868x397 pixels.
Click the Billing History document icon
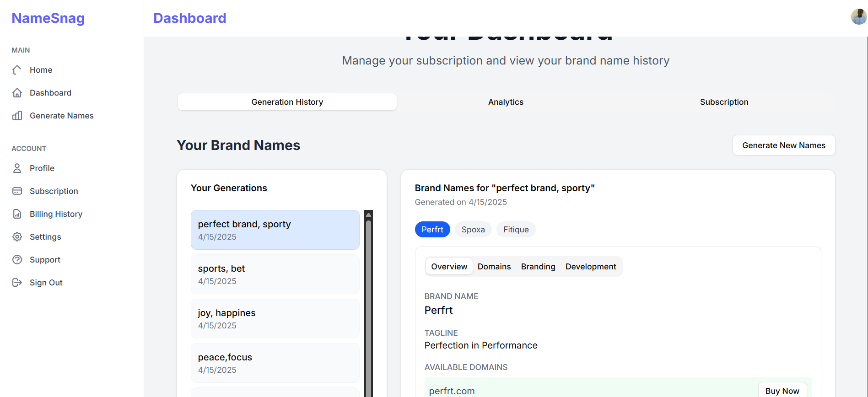point(17,214)
